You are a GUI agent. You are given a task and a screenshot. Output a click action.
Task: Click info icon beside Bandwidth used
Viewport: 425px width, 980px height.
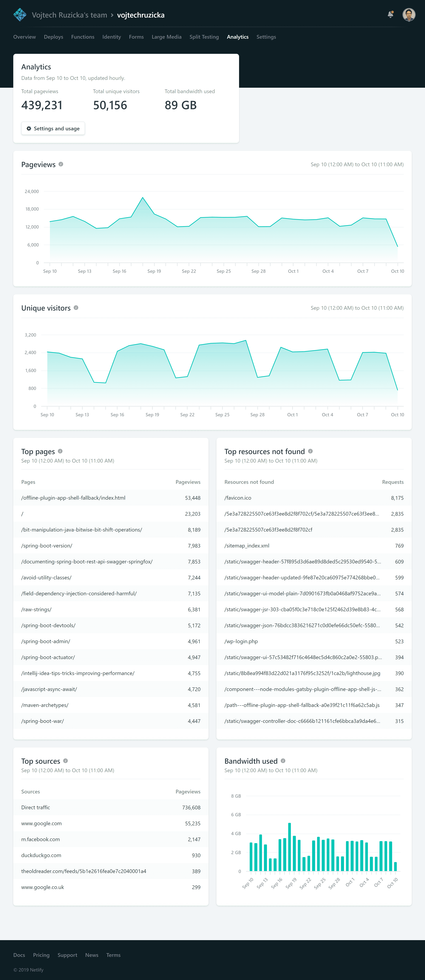tap(283, 761)
